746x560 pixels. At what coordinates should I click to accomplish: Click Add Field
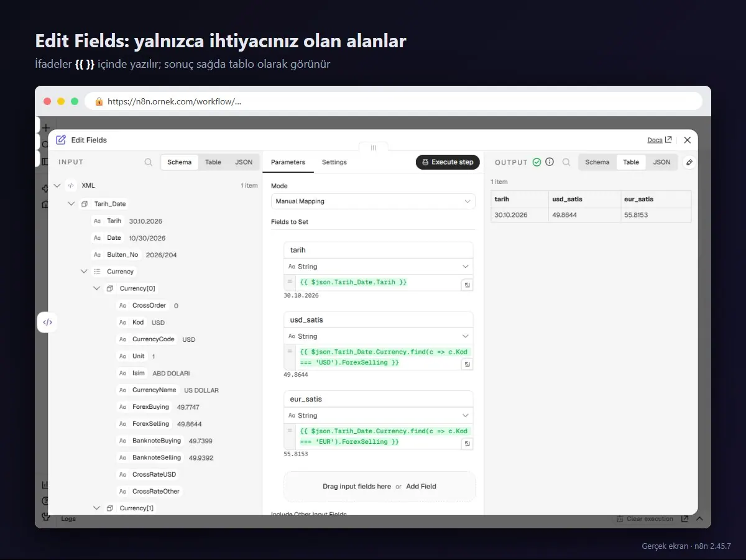421,487
